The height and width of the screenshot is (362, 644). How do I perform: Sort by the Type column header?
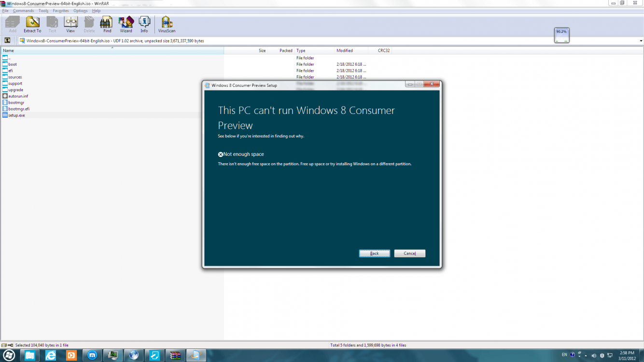pos(314,51)
